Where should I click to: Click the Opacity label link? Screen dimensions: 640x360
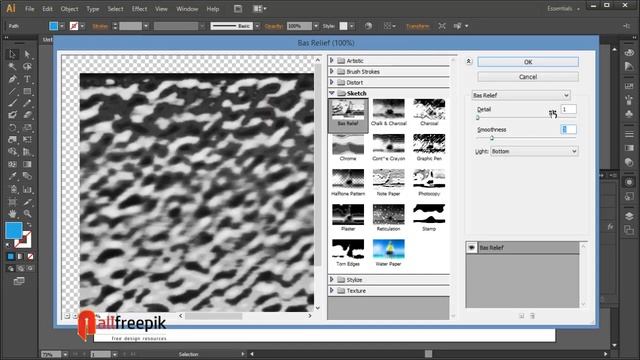click(x=273, y=26)
